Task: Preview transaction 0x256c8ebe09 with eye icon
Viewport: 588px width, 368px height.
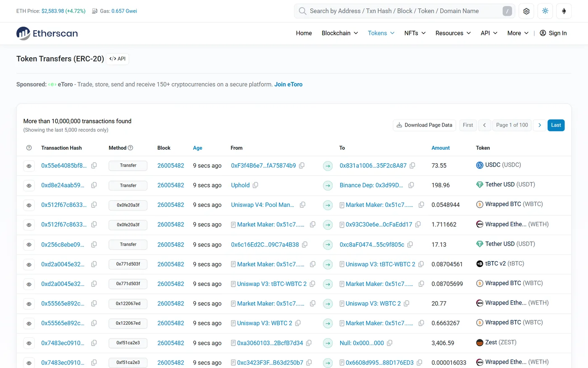Action: coord(29,245)
